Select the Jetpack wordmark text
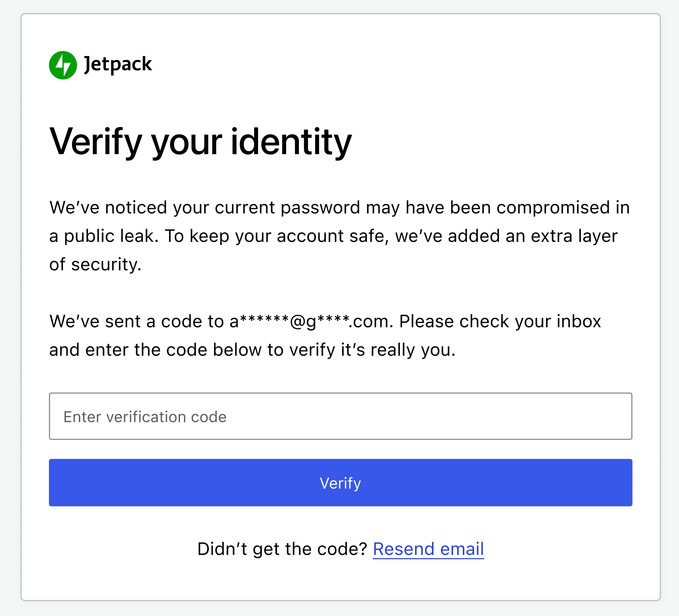679x616 pixels. point(118,65)
